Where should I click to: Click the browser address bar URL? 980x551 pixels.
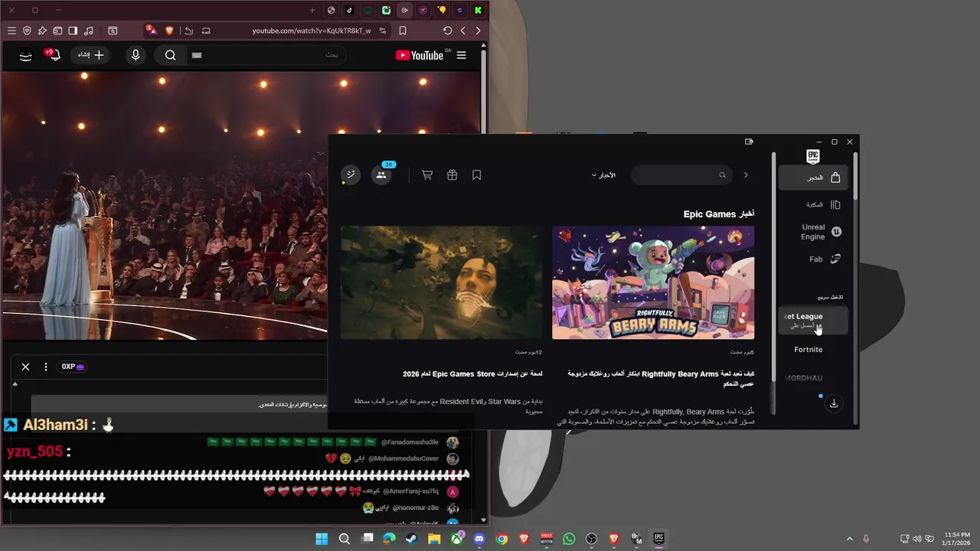click(312, 31)
